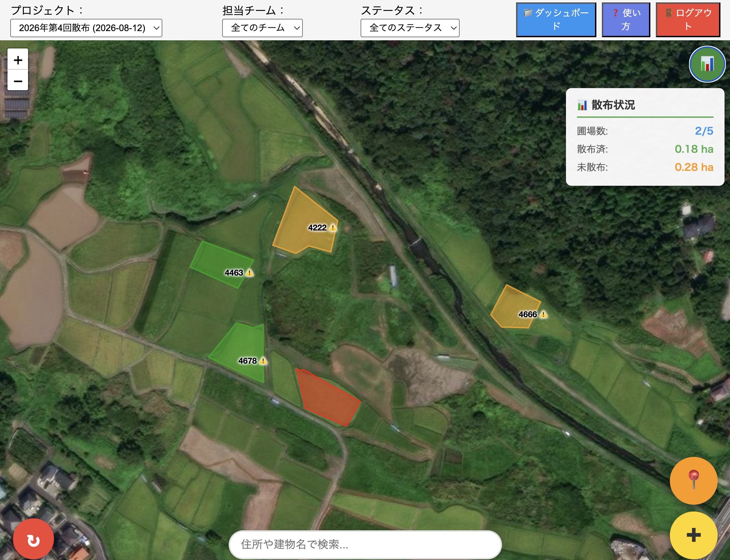Click the address search input field
The image size is (730, 560).
(x=365, y=544)
